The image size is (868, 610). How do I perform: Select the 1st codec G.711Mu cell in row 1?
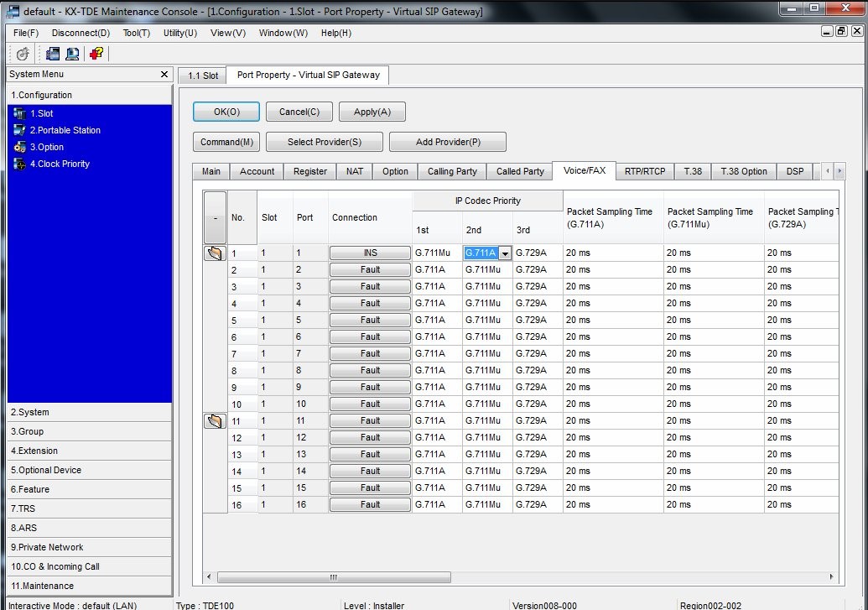click(x=437, y=253)
